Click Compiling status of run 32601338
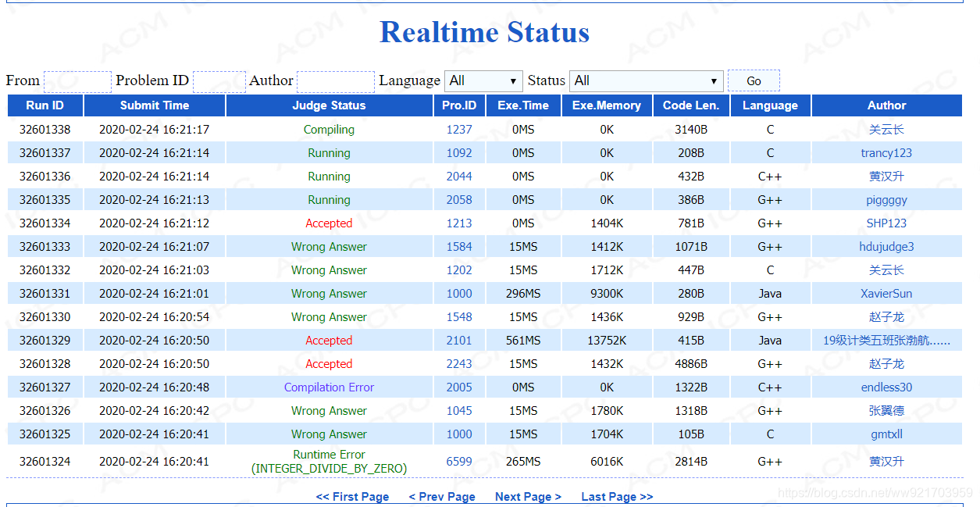The image size is (980, 507). [329, 130]
